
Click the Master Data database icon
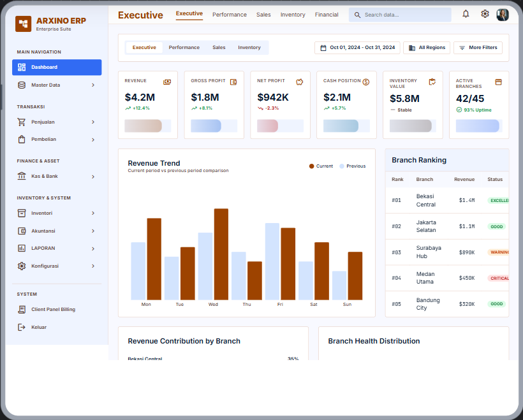tap(22, 85)
